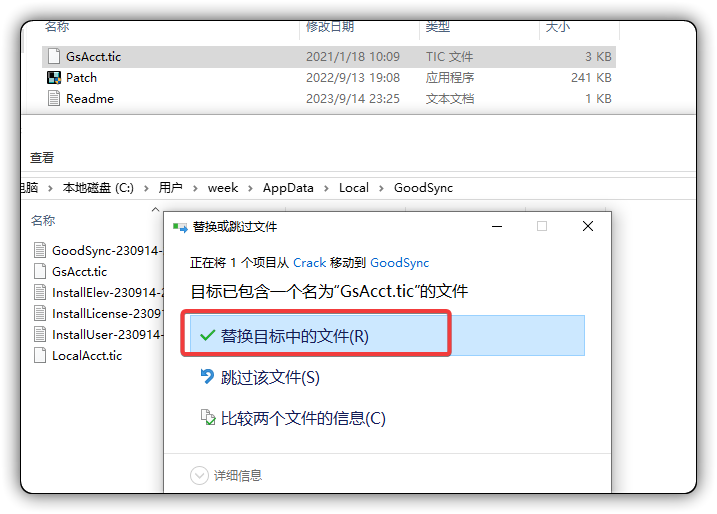Click the TIC 文件 type cell
This screenshot has height=514, width=717.
[449, 56]
